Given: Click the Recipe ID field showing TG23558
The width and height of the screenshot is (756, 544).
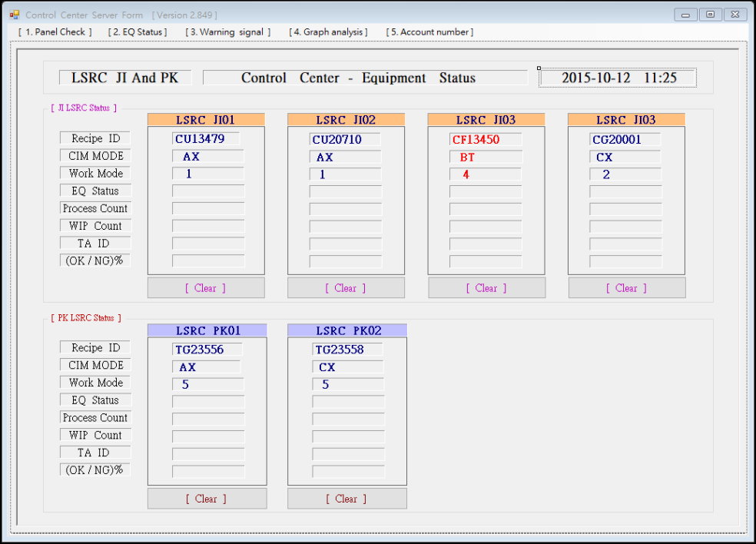Looking at the screenshot, I should click(347, 349).
